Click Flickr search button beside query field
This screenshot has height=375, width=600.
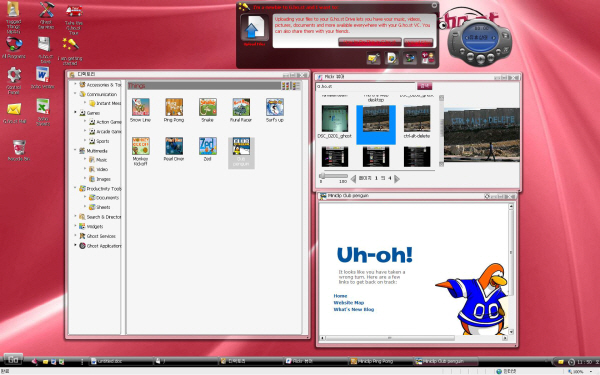[x=424, y=86]
